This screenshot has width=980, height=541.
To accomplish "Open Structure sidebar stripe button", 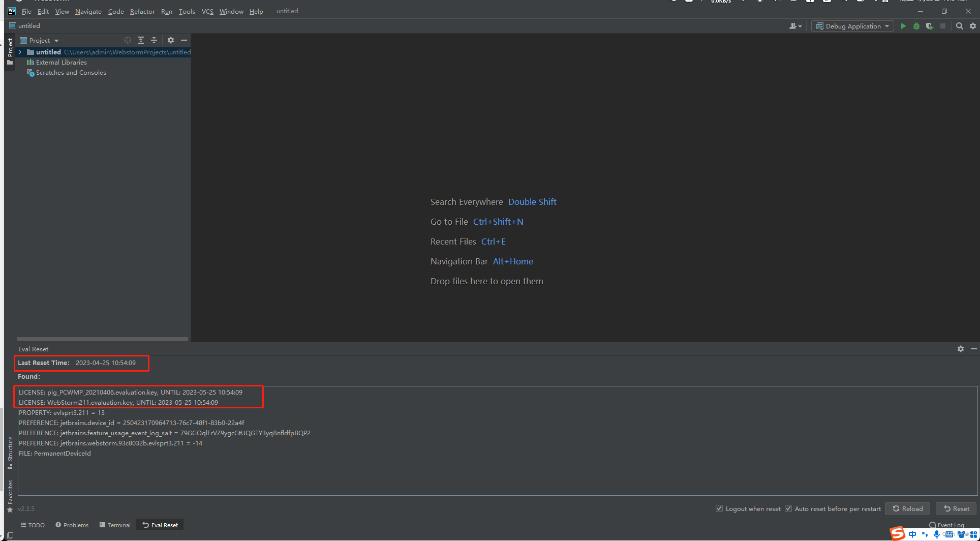I will (x=10, y=453).
